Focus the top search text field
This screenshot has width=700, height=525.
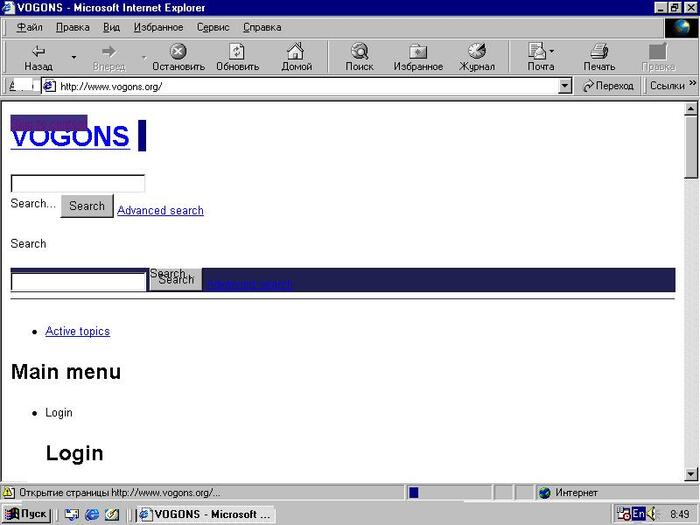[77, 183]
